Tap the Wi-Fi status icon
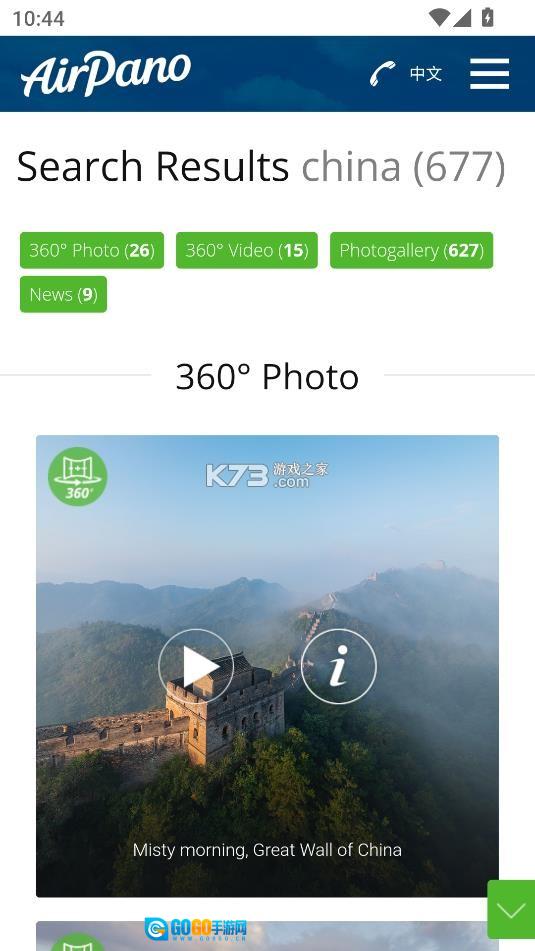Screen dimensions: 535x951 pyautogui.click(x=439, y=18)
